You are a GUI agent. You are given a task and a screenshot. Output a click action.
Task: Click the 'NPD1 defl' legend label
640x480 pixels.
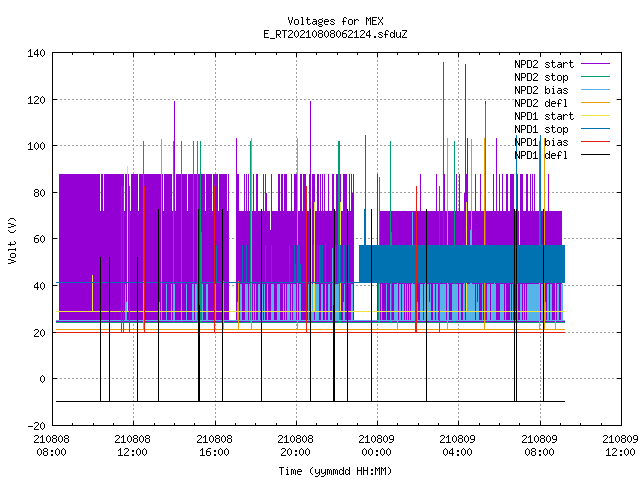541,155
